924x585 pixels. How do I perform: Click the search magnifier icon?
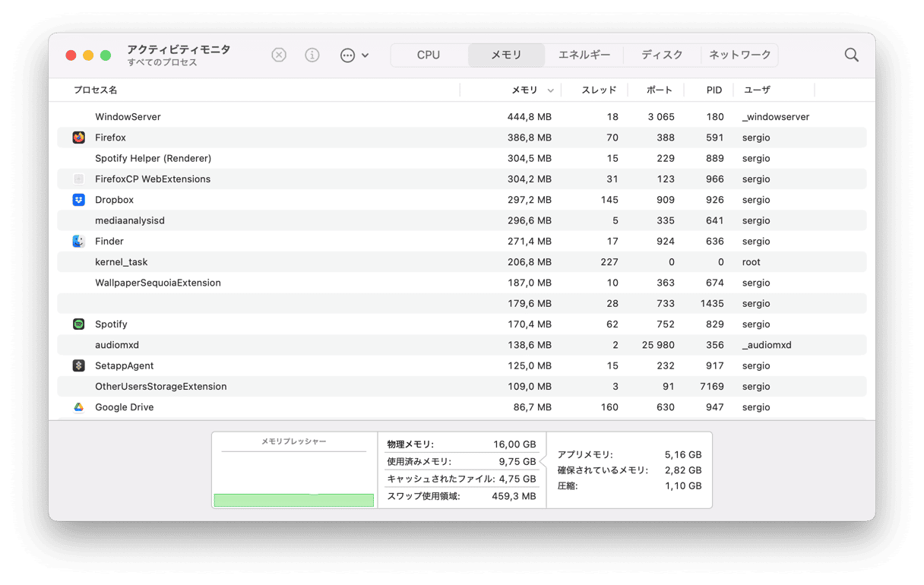pyautogui.click(x=851, y=55)
